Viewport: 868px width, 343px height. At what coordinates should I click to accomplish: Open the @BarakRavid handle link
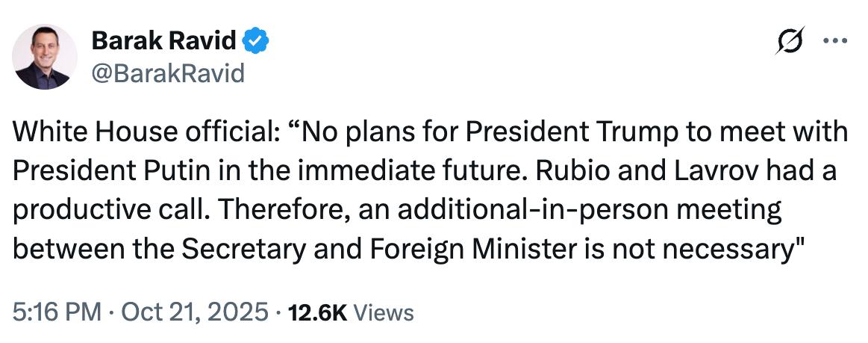(x=167, y=74)
